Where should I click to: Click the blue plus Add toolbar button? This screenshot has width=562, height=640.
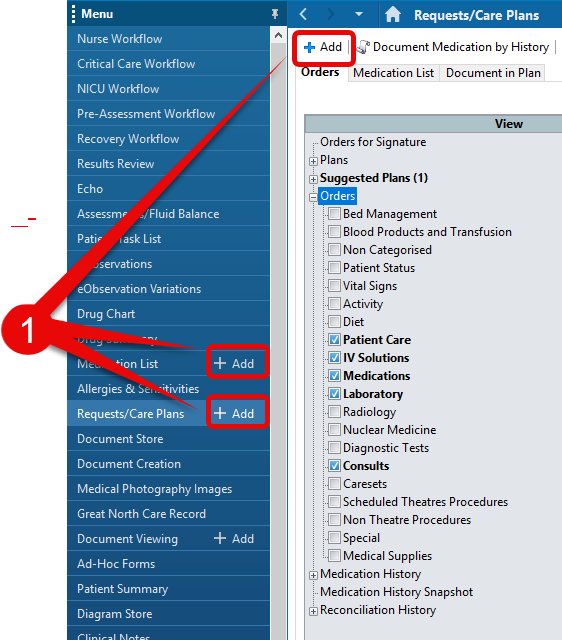pos(323,47)
